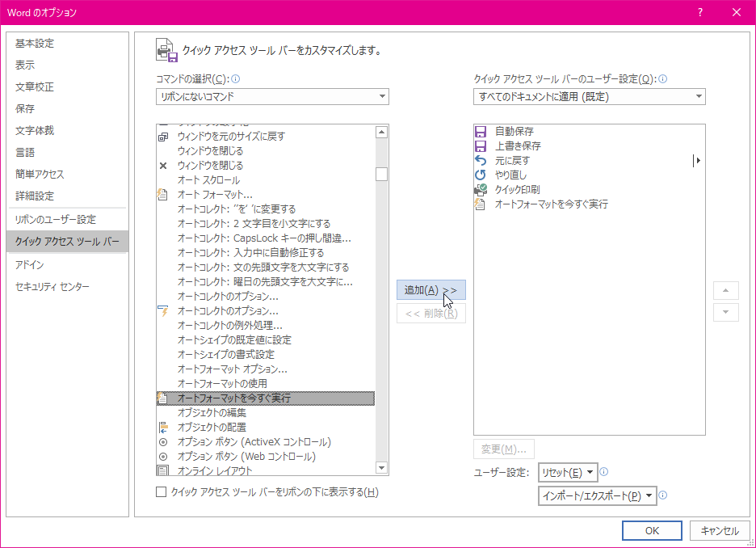Close the Word のオプション dialog

(737, 13)
